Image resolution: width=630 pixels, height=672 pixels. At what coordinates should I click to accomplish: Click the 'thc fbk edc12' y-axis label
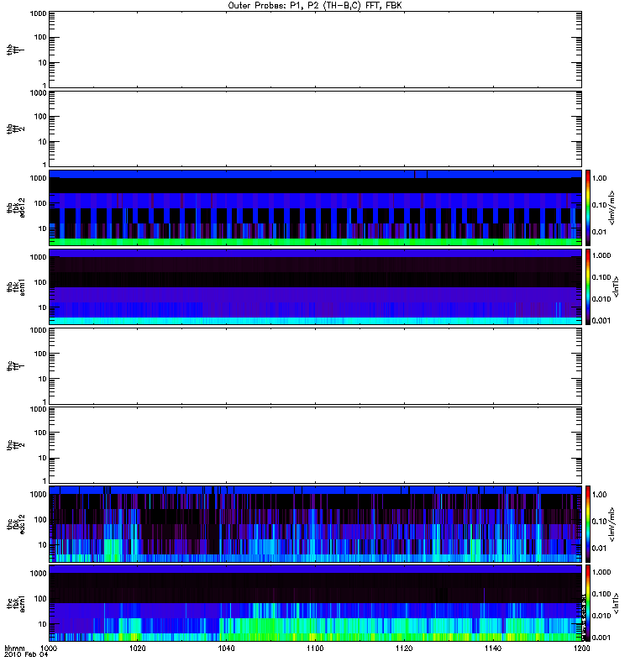(x=16, y=524)
